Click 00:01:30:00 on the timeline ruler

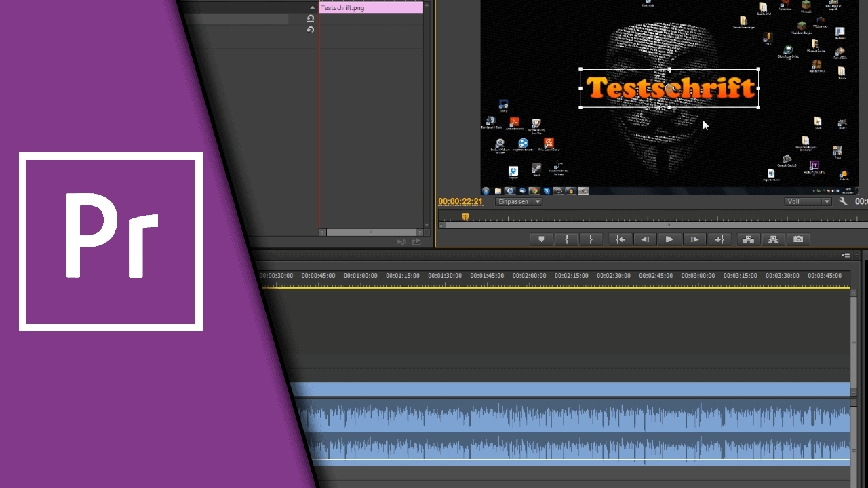tap(445, 276)
